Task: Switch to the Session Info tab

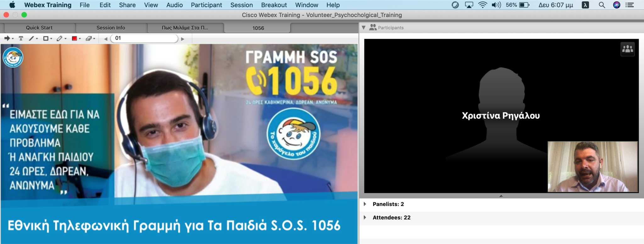Action: 111,28
